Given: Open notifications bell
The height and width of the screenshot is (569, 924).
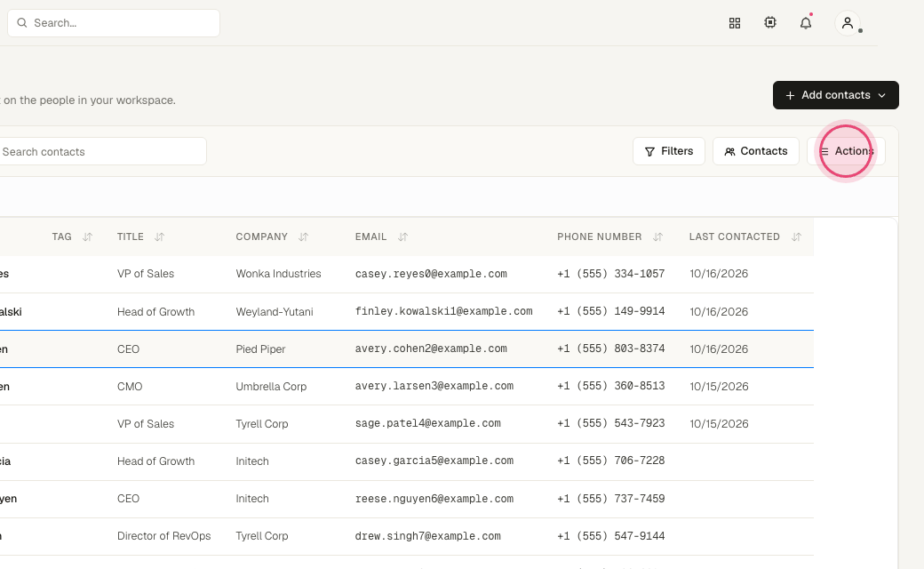Looking at the screenshot, I should click(x=806, y=23).
